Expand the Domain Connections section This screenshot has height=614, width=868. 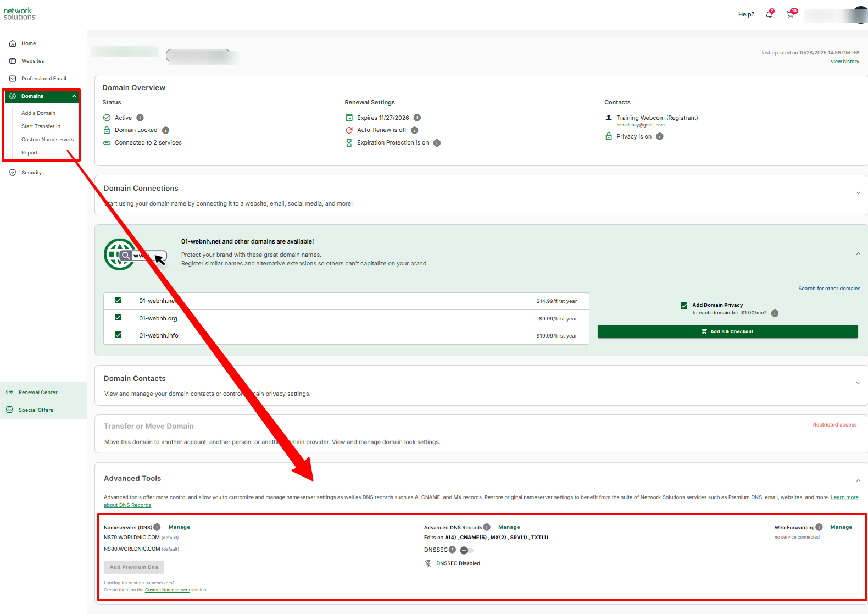coord(858,193)
